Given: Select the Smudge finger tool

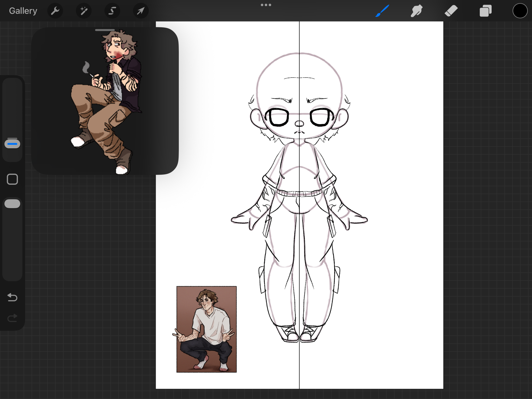Looking at the screenshot, I should point(416,11).
